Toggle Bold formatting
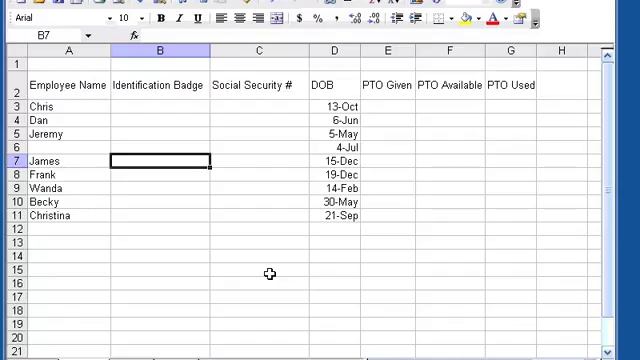The image size is (640, 360). click(x=161, y=18)
